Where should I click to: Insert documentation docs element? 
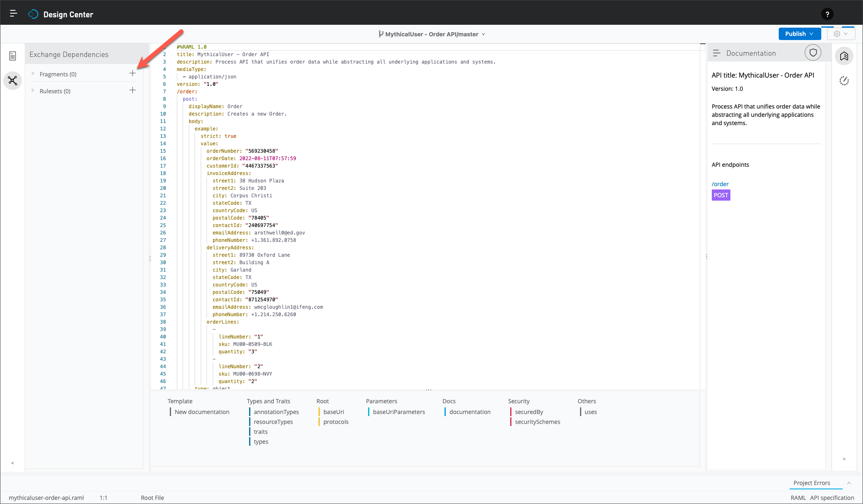pos(470,412)
